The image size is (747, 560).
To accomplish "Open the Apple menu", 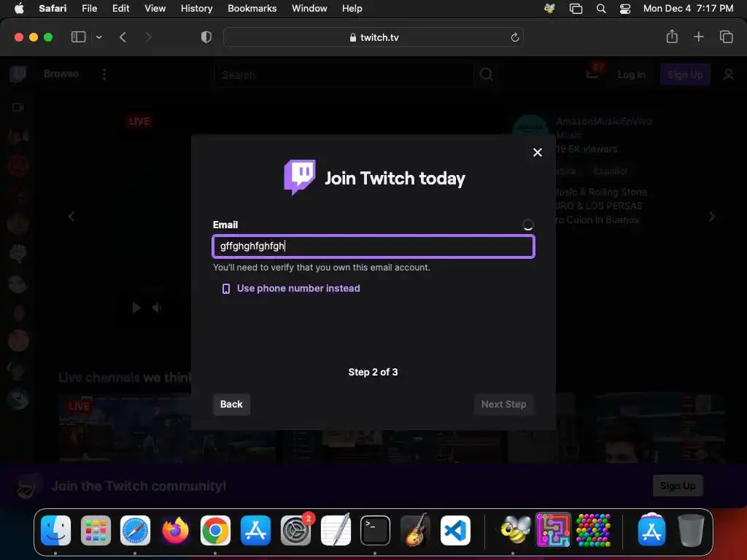I will click(19, 8).
